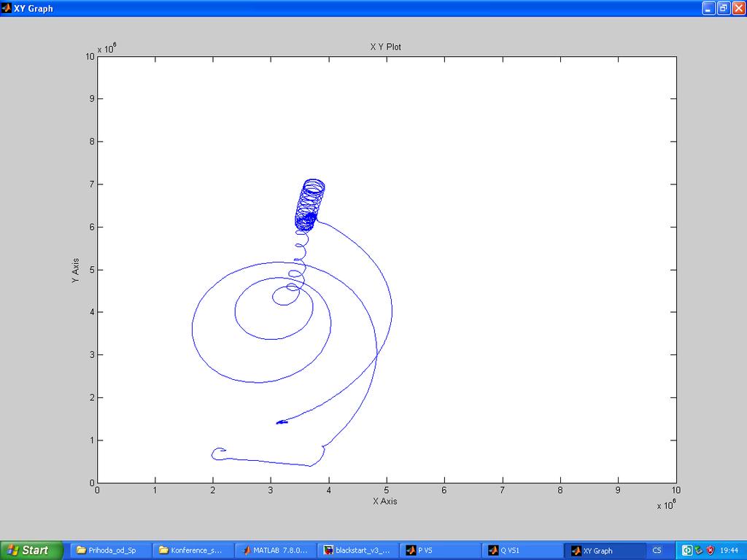Image resolution: width=747 pixels, height=560 pixels.
Task: Switch to P VS scope window
Action: click(441, 551)
